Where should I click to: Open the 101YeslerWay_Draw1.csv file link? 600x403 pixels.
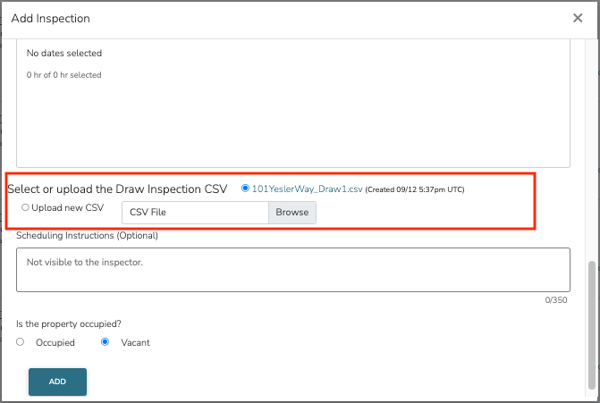click(306, 188)
